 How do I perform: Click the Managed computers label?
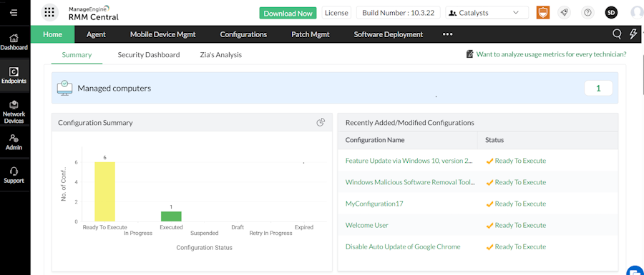click(x=114, y=88)
